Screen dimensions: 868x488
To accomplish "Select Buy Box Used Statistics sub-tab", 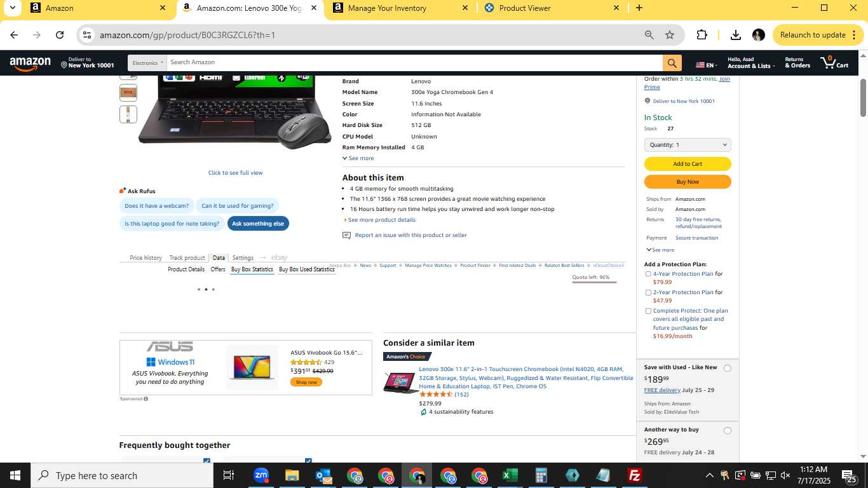I will point(307,269).
